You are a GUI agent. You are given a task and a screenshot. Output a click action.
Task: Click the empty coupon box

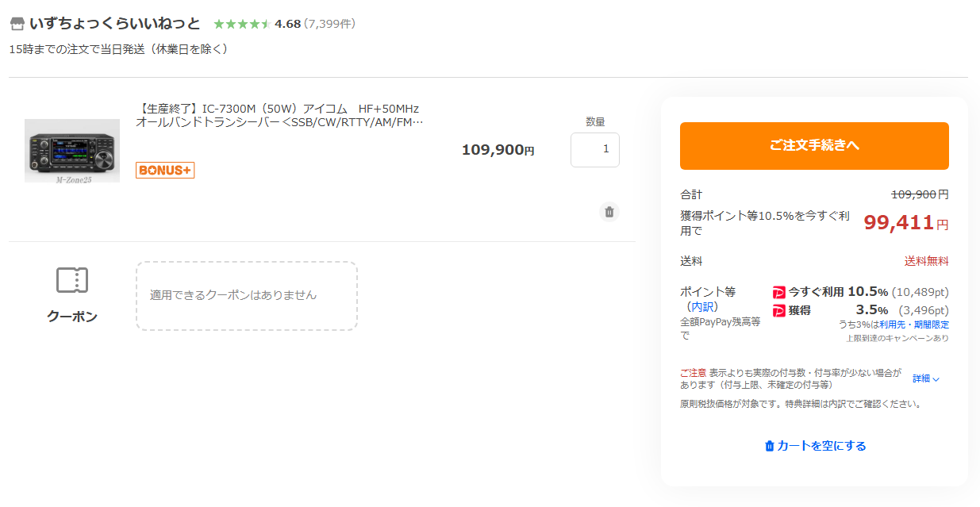point(246,295)
